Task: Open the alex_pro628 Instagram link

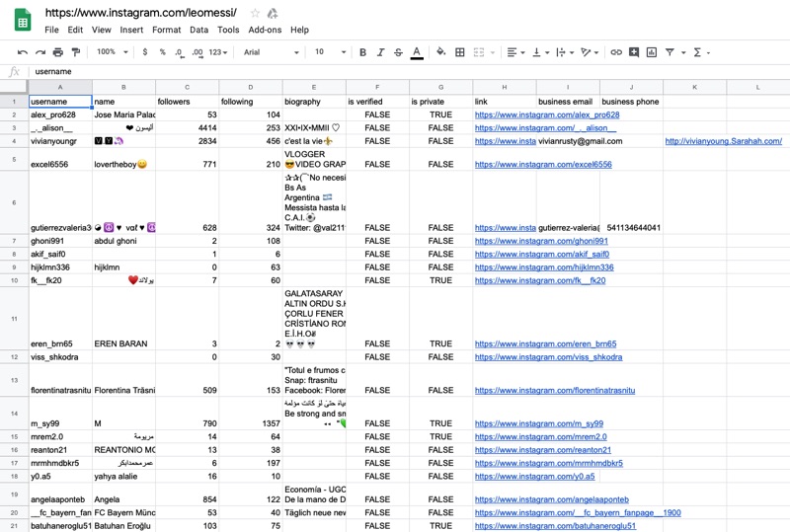Action: pyautogui.click(x=547, y=114)
